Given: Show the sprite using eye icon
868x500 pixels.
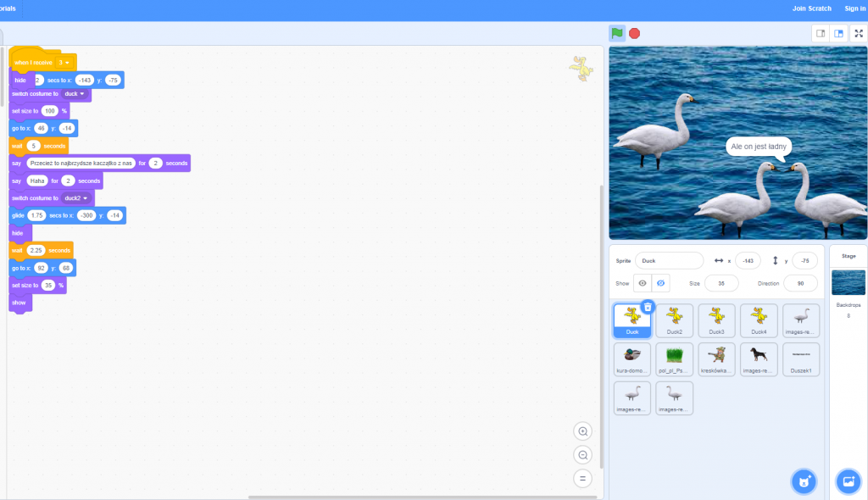Looking at the screenshot, I should (643, 283).
